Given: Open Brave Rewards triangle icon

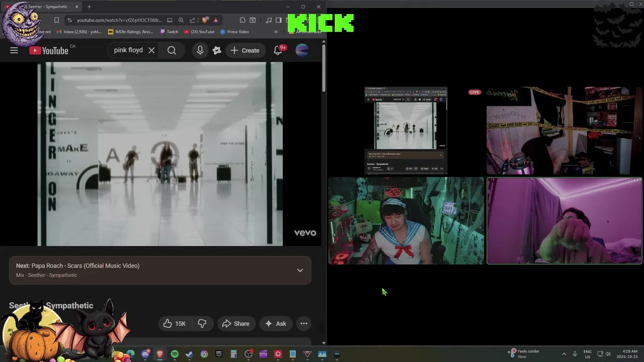Looking at the screenshot, I should click(x=215, y=20).
